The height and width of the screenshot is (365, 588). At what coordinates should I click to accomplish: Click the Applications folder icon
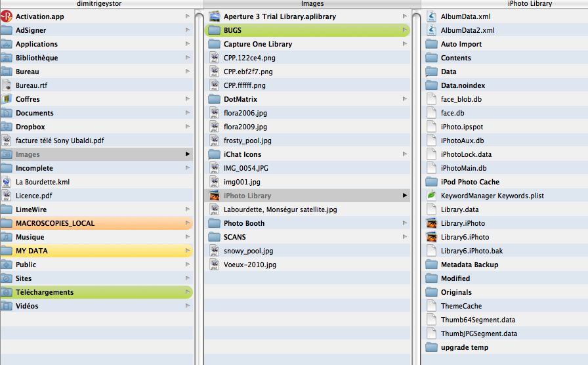point(7,44)
